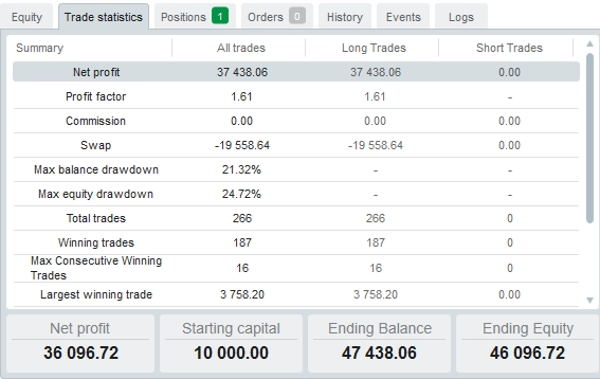600x379 pixels.
Task: Click the 187 value under Long Trades
Action: point(375,243)
